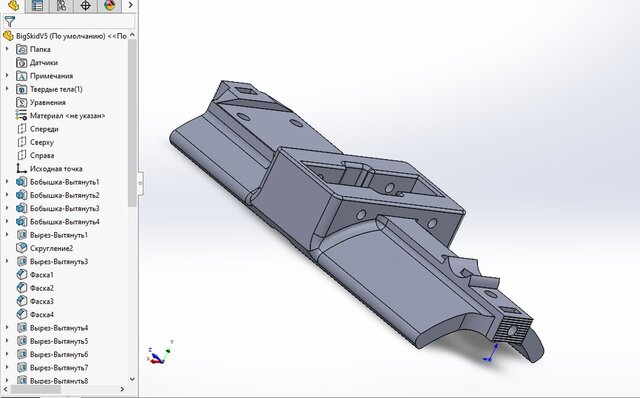Select the Фаска3 feature name
Viewport: 640px width, 398px height.
tap(42, 301)
